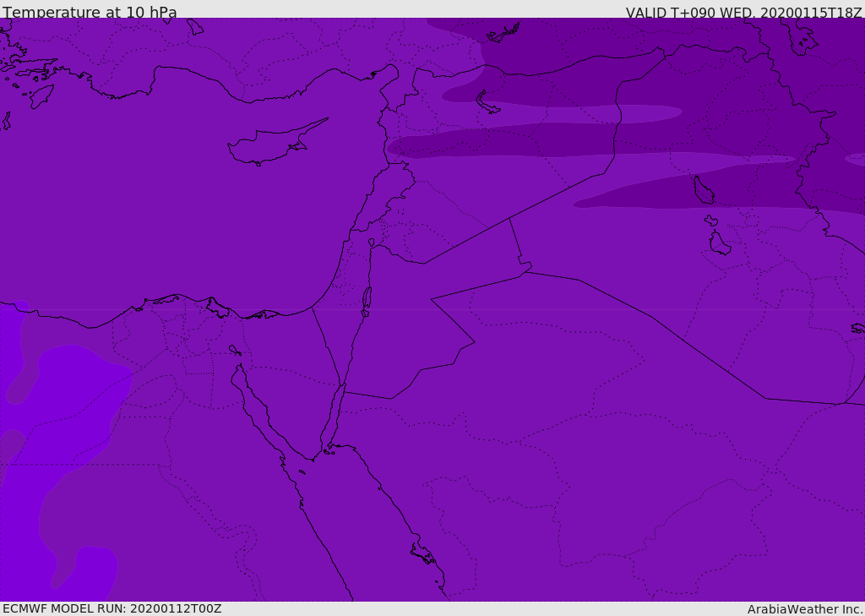
Task: Click 'ECMWF MODEL RUN: 20200112T00Z' text
Action: [112, 609]
